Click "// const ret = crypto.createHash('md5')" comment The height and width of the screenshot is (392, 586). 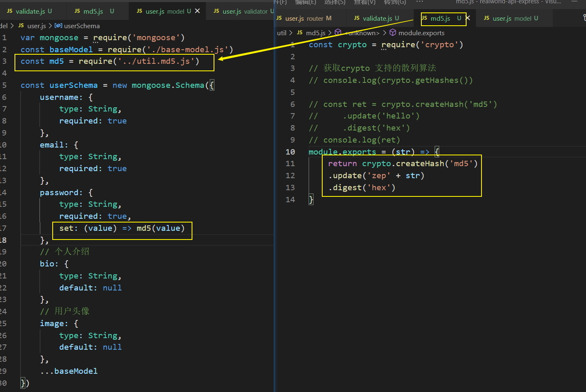(x=403, y=104)
